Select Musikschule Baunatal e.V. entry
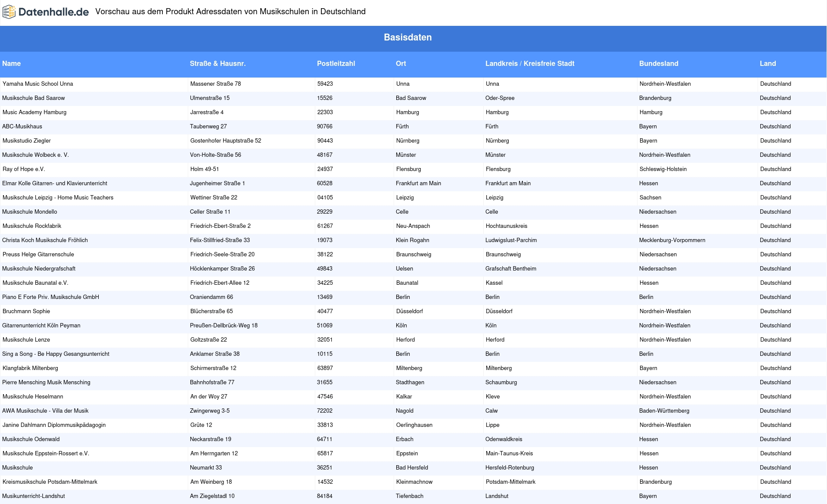Screen dimensions: 827x504 click(35, 283)
